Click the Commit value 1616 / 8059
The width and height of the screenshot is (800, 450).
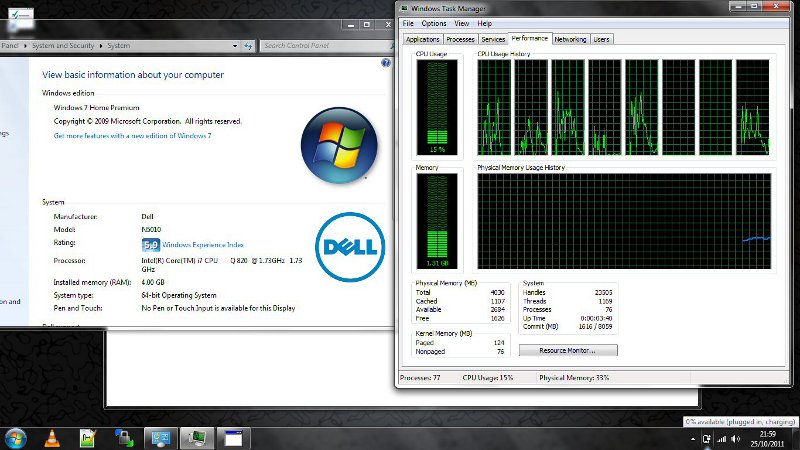click(x=595, y=327)
